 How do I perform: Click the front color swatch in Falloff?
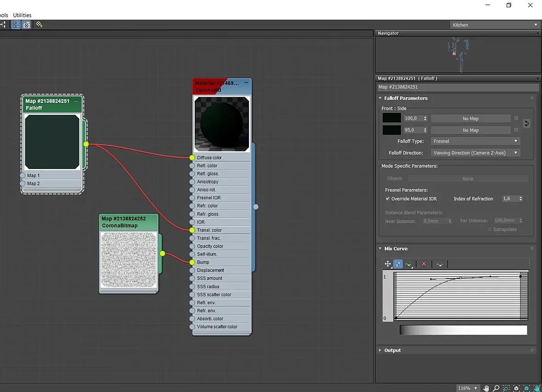coord(391,118)
